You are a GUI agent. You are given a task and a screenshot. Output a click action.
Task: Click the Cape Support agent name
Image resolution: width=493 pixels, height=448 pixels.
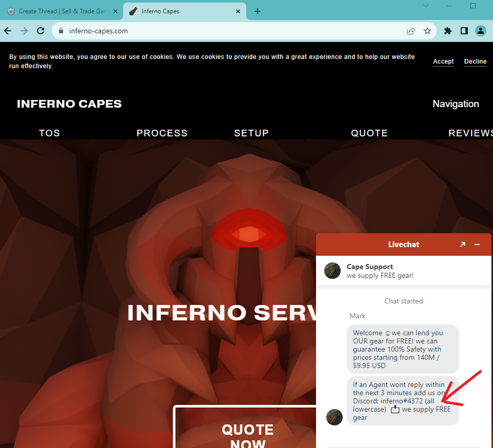pos(370,267)
